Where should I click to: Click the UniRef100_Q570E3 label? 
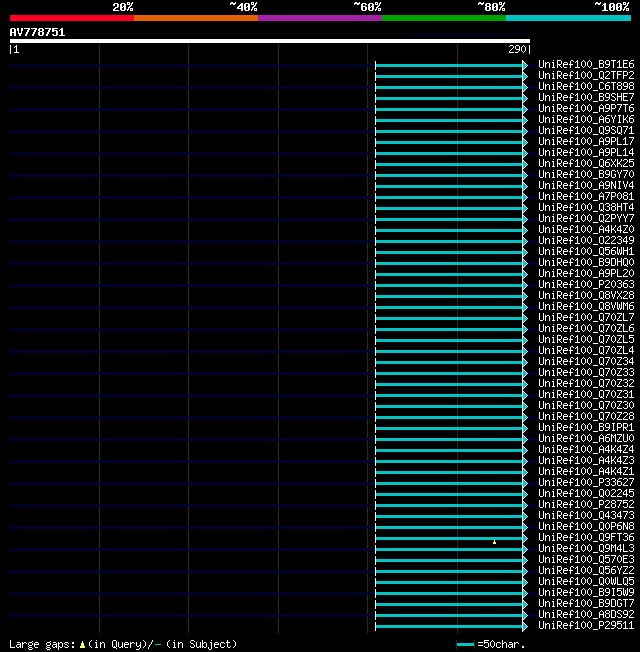tap(586, 560)
